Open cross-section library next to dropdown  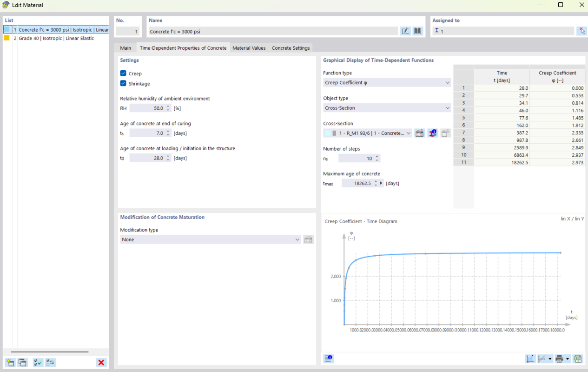click(419, 133)
